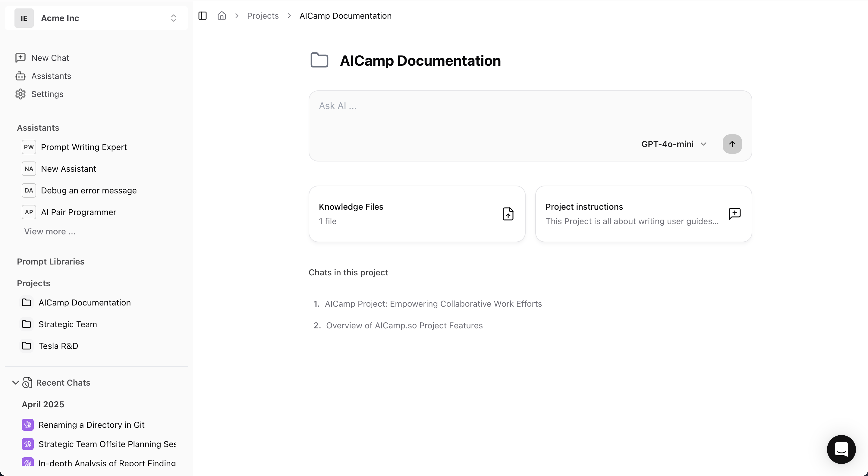Go to the home breadcrumb icon

[222, 15]
